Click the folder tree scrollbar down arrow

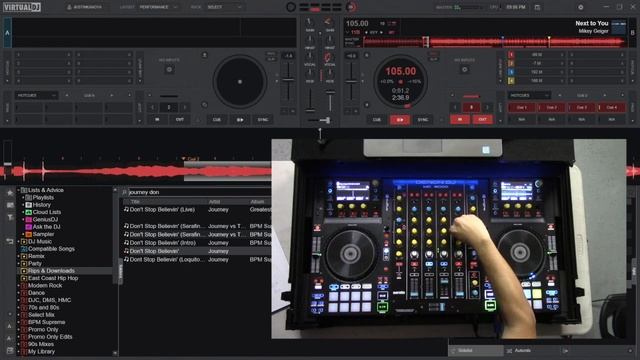(115, 353)
